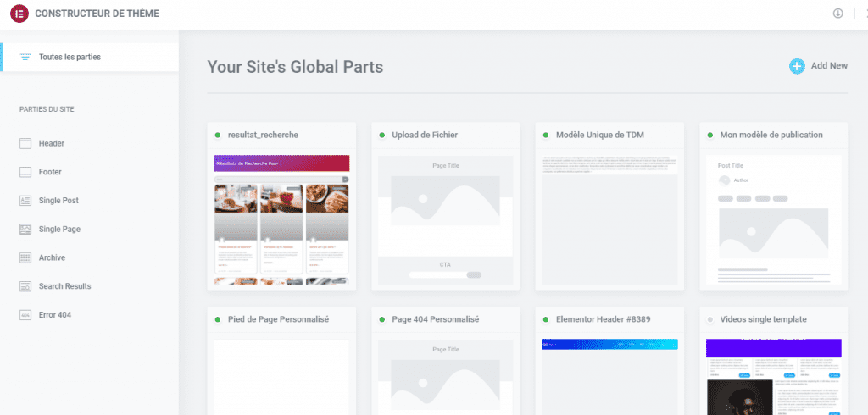Click the green dot beside Page 404 Personnalisé
This screenshot has width=868, height=415.
(x=382, y=320)
